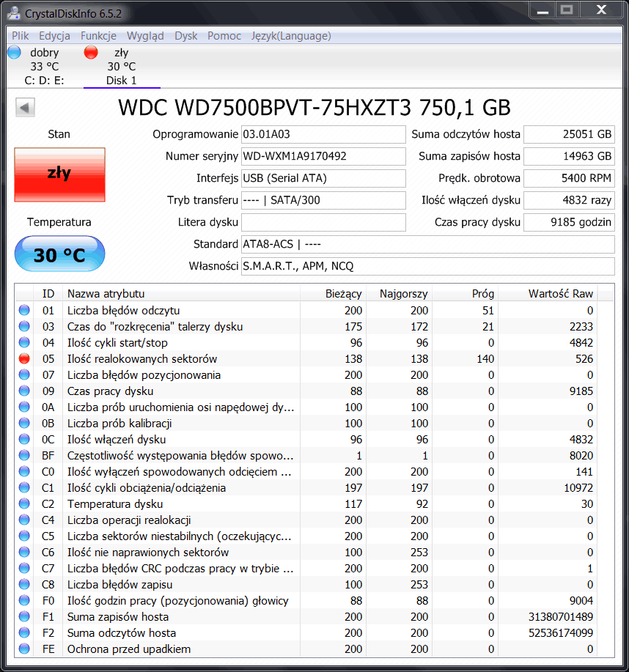Click the Standard field ATA8-ACS
Image resolution: width=629 pixels, height=672 pixels.
(428, 244)
